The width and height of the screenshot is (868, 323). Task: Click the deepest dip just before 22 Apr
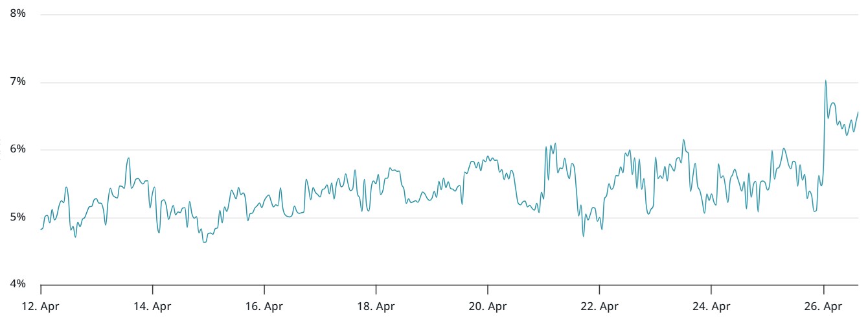click(583, 236)
